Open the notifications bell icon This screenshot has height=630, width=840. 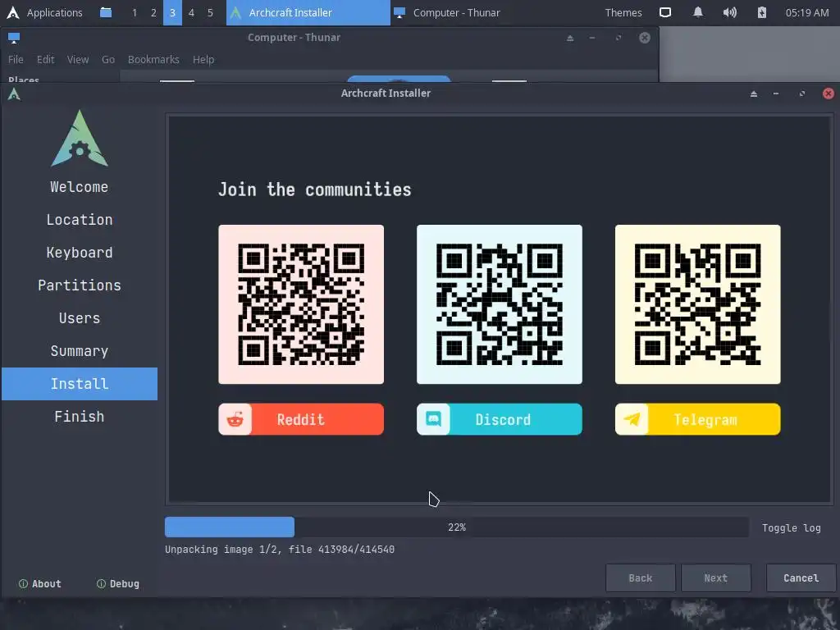[x=697, y=12]
